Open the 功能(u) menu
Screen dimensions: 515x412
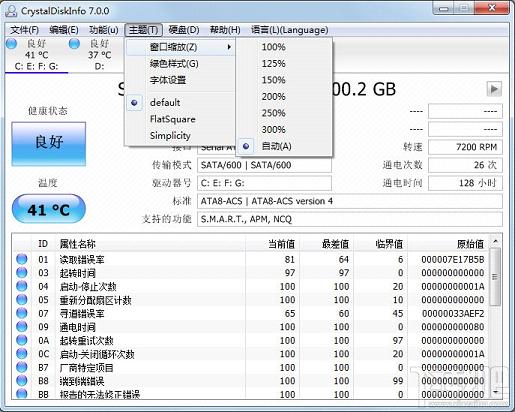click(104, 30)
